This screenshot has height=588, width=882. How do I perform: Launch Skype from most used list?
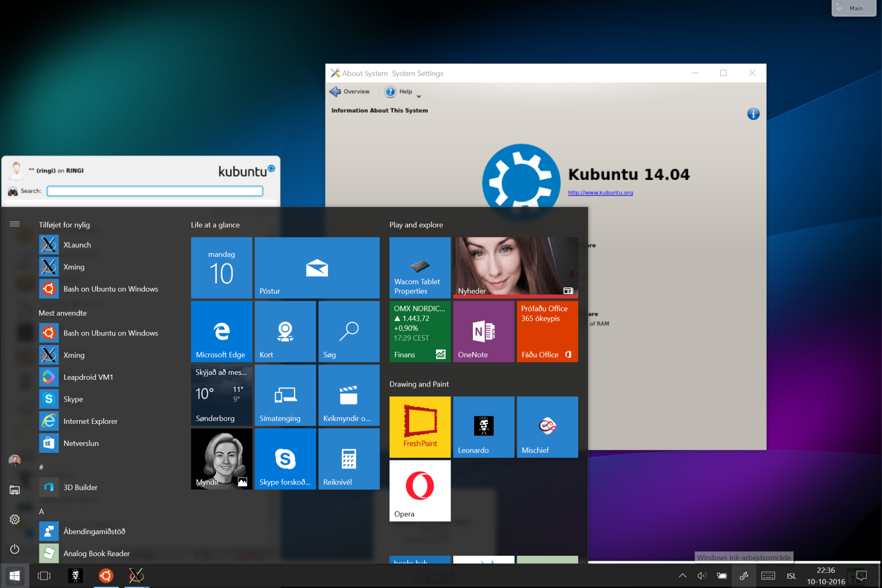(99, 399)
